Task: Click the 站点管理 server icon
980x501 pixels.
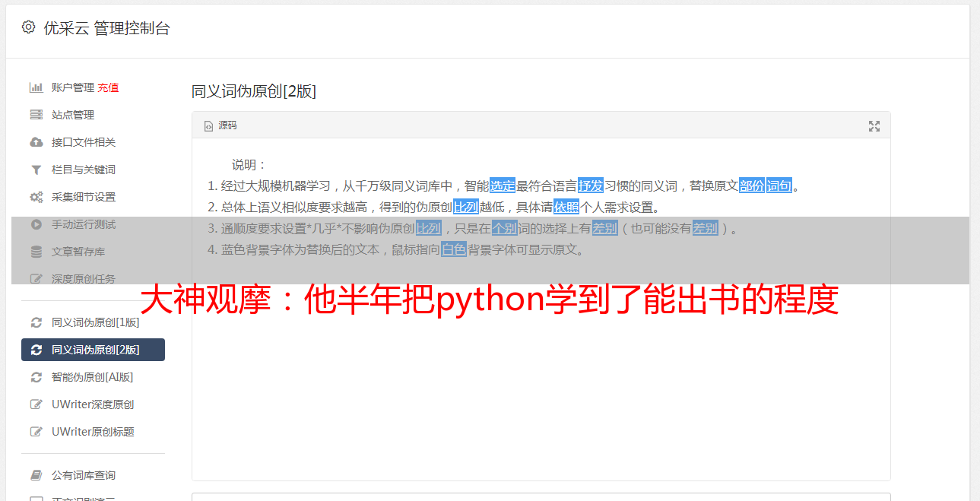Action: tap(36, 115)
